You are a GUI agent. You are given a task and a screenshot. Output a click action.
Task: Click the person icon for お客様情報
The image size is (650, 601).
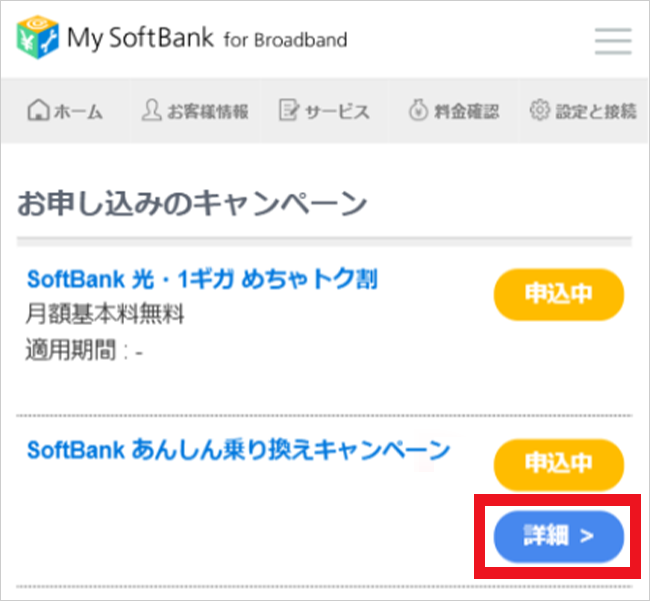[151, 111]
